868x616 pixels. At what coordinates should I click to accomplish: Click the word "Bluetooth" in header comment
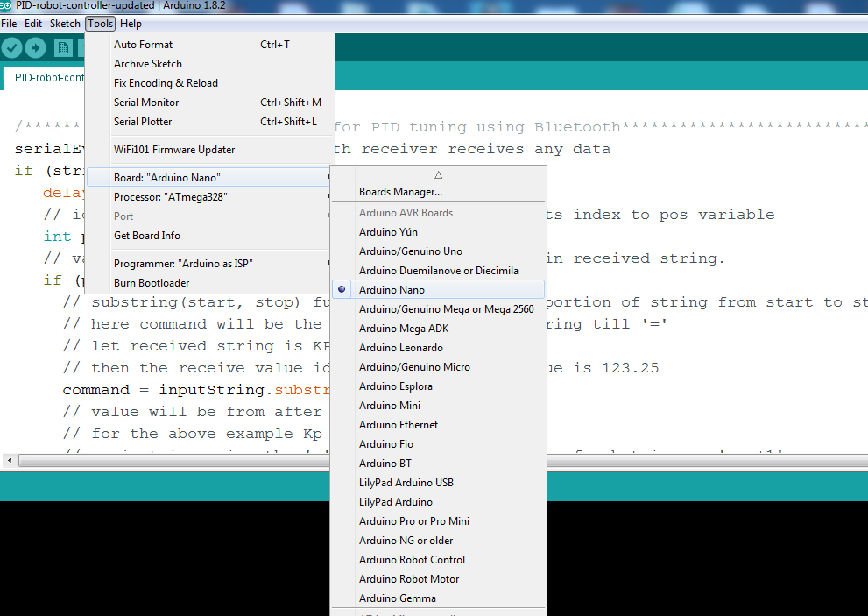(577, 127)
